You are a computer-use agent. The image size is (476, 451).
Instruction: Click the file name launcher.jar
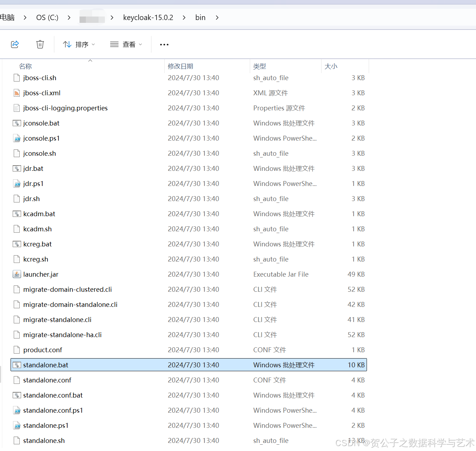41,274
